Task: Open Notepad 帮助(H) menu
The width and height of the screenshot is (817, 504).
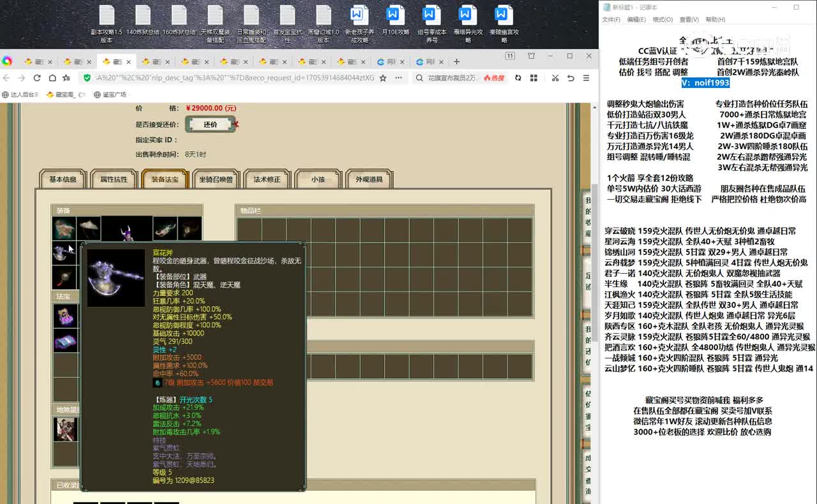Action: pos(715,20)
